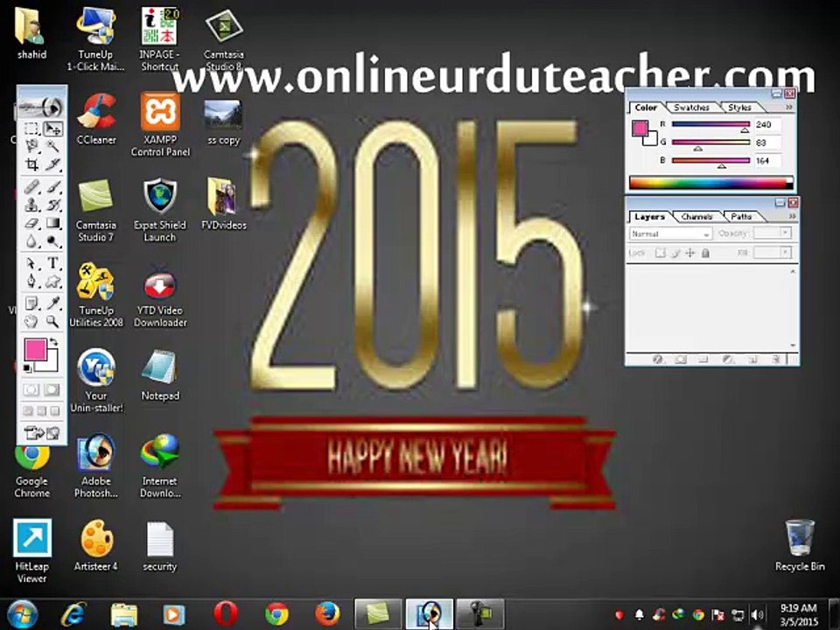The image size is (840, 630).
Task: Select the History Brush tool
Action: 53,205
